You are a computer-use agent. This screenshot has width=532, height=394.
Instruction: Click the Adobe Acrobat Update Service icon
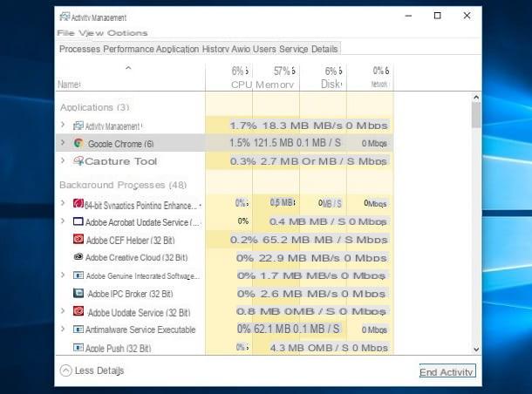pos(78,221)
